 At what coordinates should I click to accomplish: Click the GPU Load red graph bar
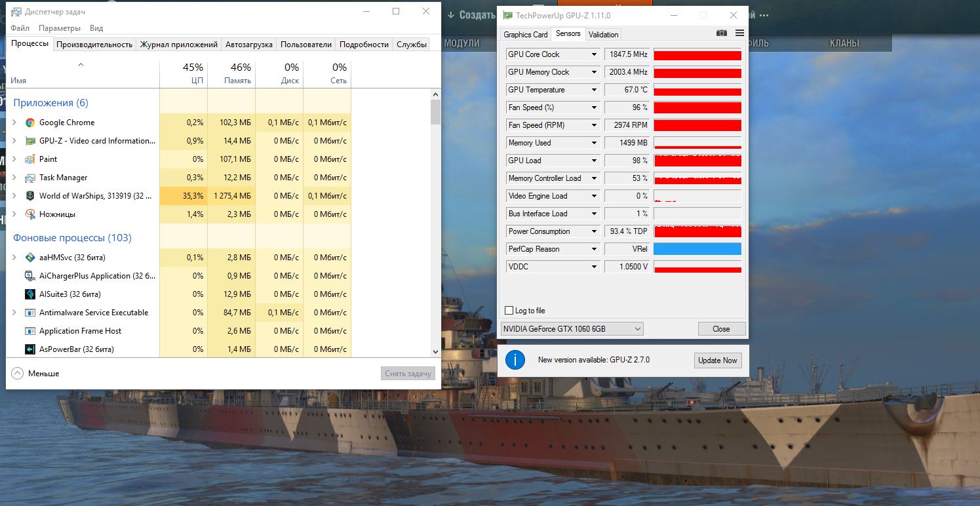pos(697,161)
